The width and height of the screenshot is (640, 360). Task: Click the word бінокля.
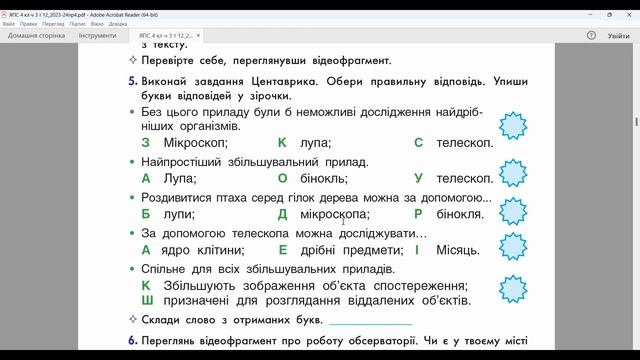pyautogui.click(x=460, y=214)
